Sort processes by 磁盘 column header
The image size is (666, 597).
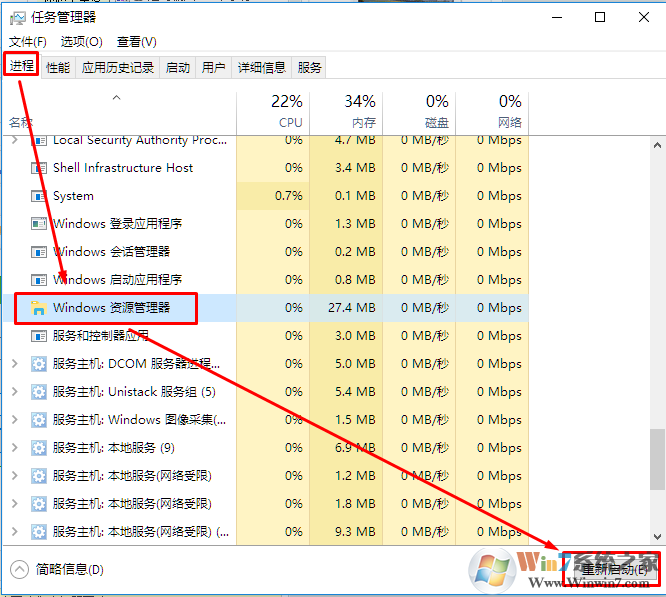pos(419,113)
